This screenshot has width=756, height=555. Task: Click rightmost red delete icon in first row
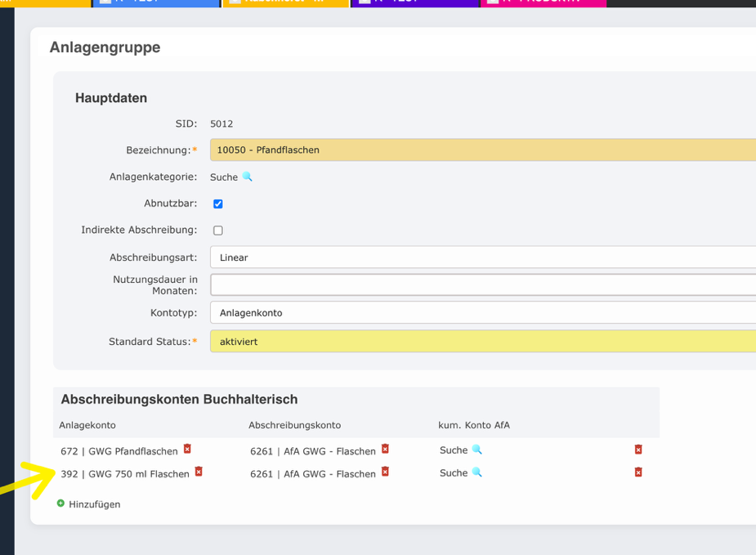tap(638, 450)
